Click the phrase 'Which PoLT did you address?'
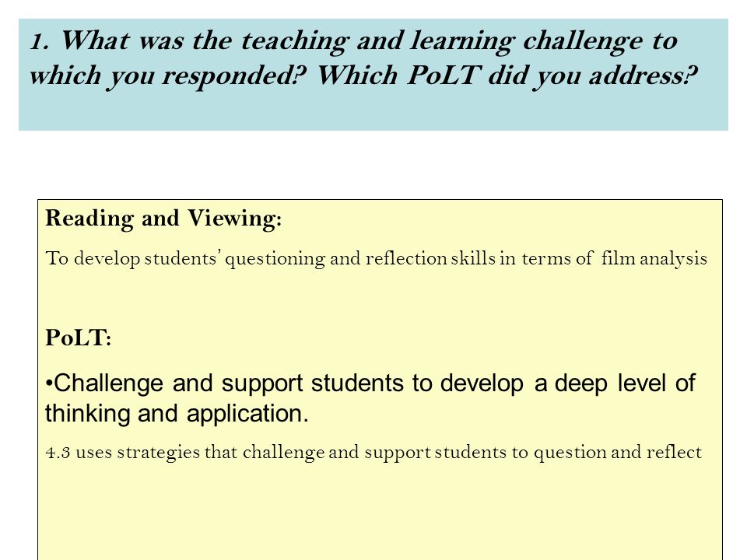 coord(507,76)
